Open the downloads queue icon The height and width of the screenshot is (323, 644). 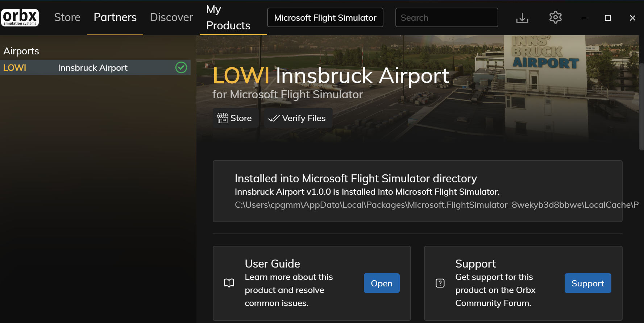pos(522,17)
